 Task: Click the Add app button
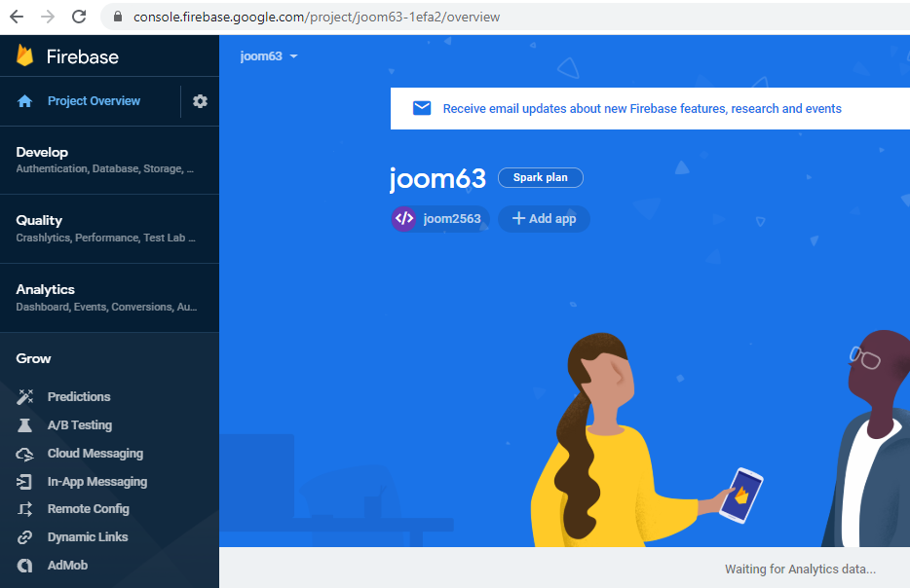(x=544, y=219)
